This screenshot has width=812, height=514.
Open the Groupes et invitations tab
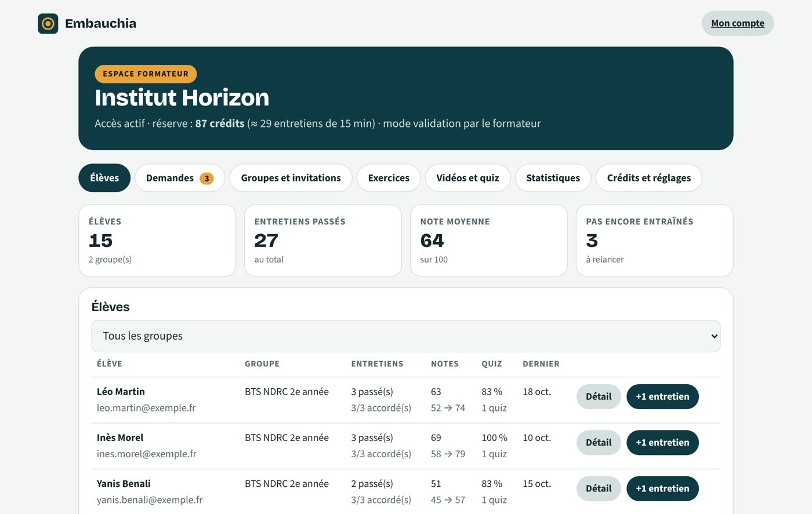pos(291,178)
